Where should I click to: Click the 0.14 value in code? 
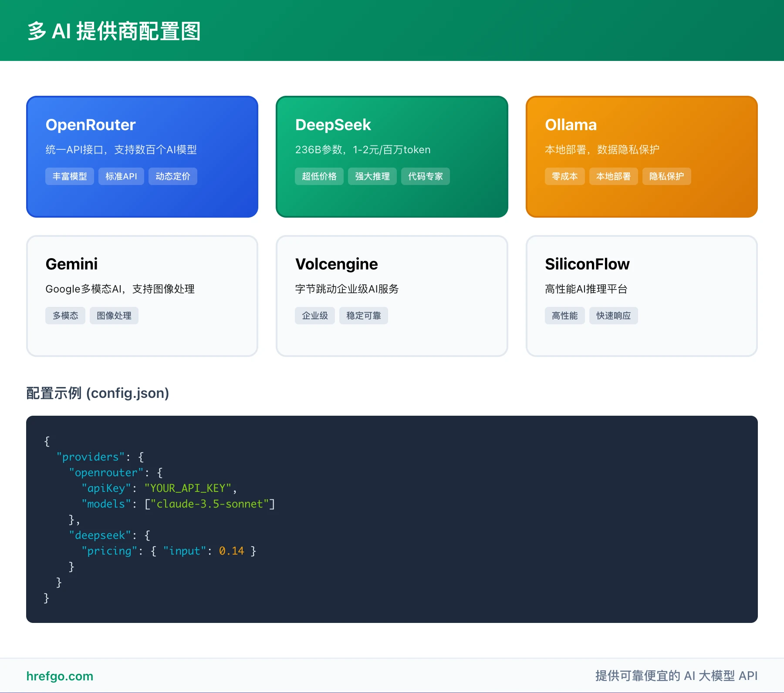coord(231,551)
